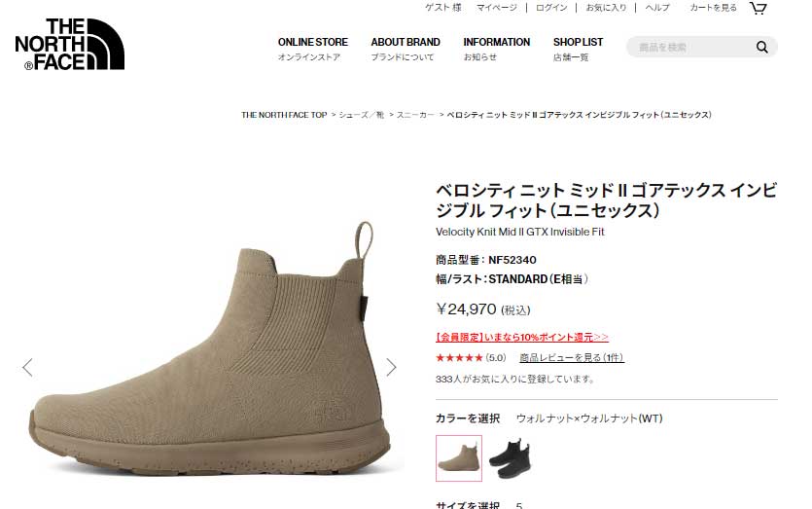View product reviews link (1件)

pyautogui.click(x=572, y=357)
